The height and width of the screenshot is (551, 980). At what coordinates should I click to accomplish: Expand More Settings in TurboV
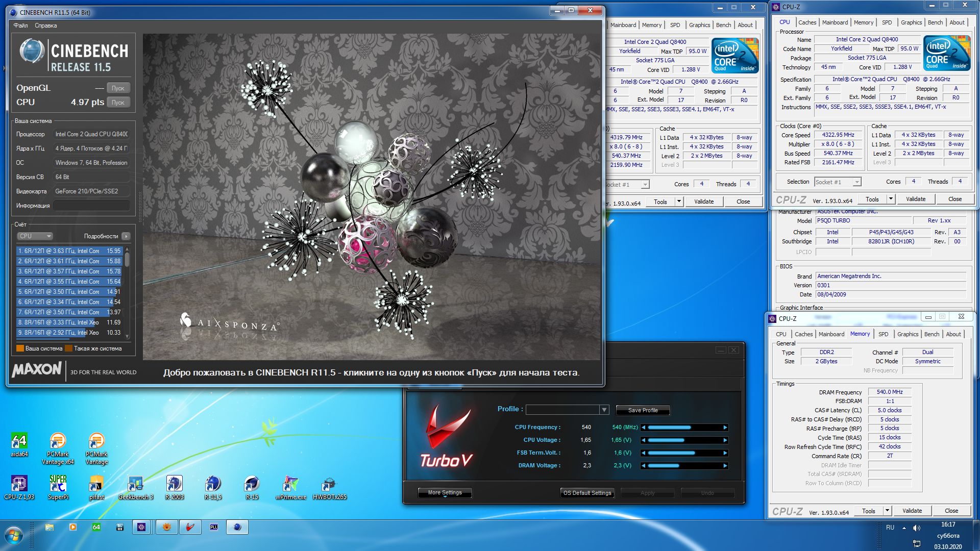point(445,493)
